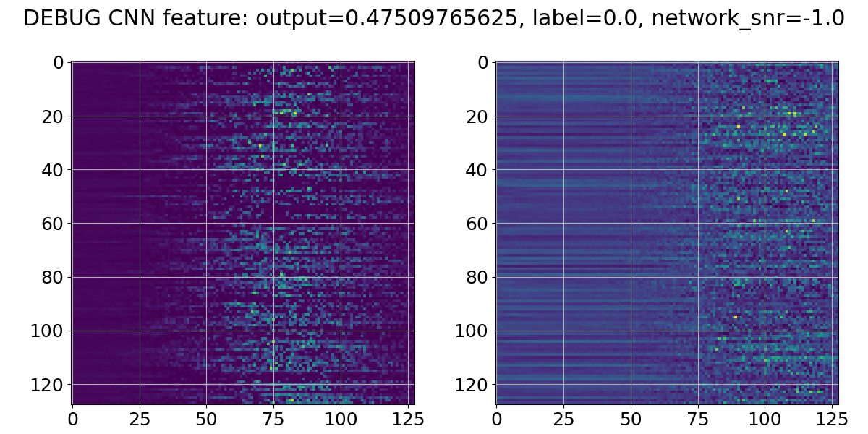Screen dimensions: 868x434
Task: Click x-axis tick label "75" of left heatmap
Action: point(274,418)
